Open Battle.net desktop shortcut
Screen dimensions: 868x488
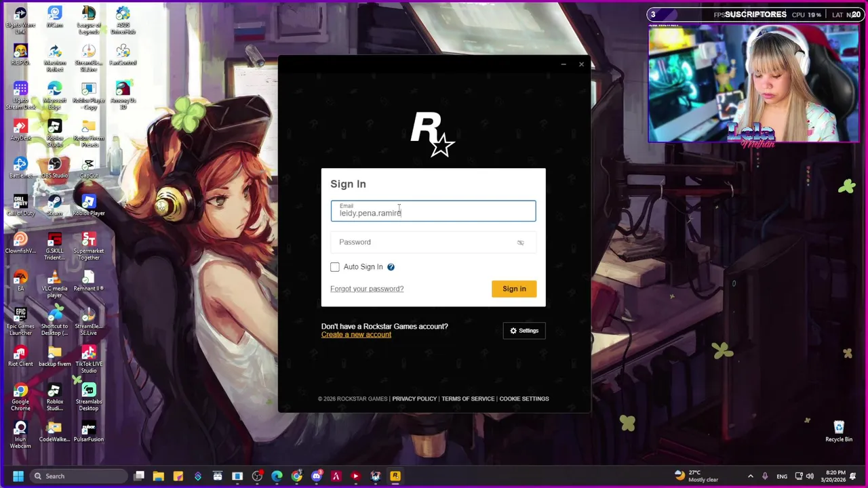coord(20,168)
